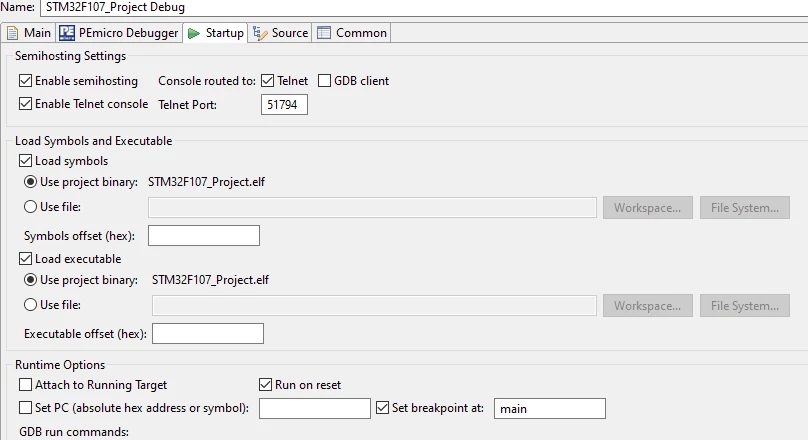Toggle the Run on reset checkbox
808x440 pixels.
265,385
